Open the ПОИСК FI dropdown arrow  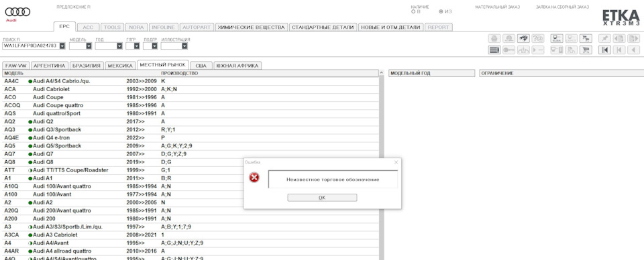tap(62, 46)
